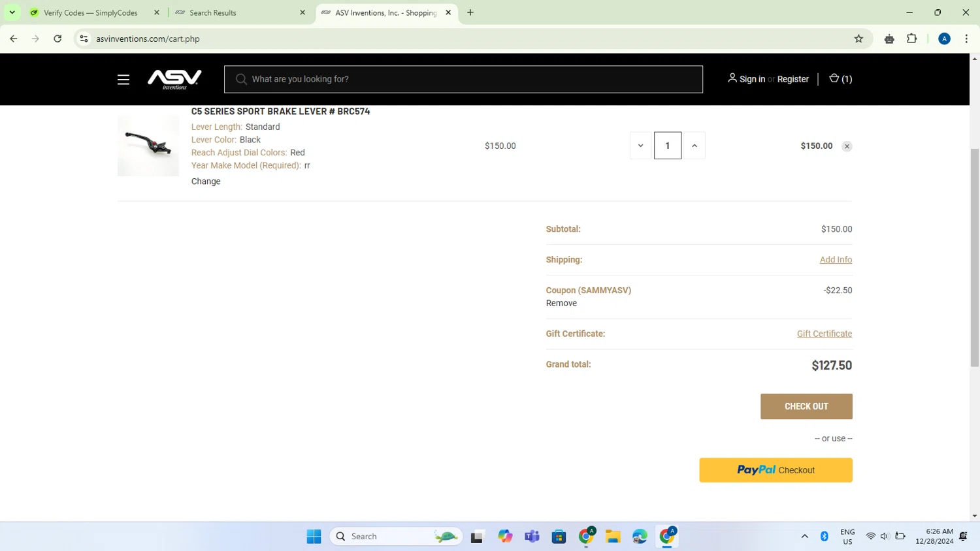This screenshot has width=980, height=551.
Task: Increase quantity with the up arrow
Action: [x=694, y=146]
